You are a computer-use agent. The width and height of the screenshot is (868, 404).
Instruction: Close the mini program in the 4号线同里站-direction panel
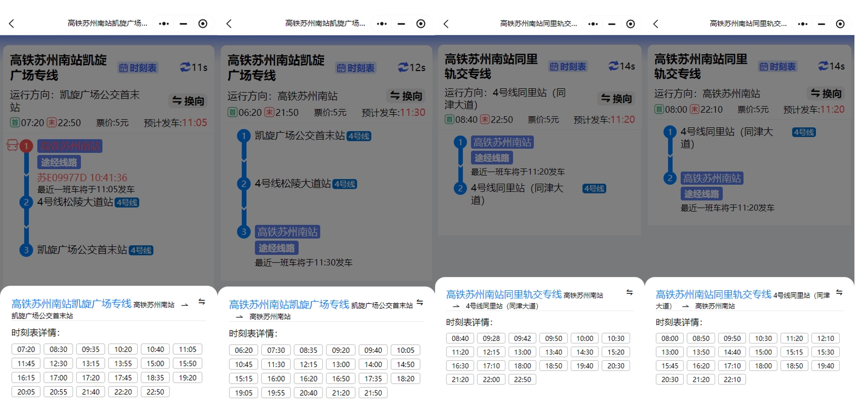(x=631, y=23)
